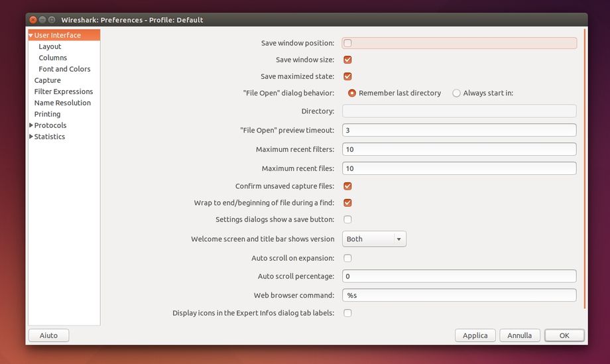Enable Auto scroll on expansion
This screenshot has width=610, height=364.
coord(347,258)
